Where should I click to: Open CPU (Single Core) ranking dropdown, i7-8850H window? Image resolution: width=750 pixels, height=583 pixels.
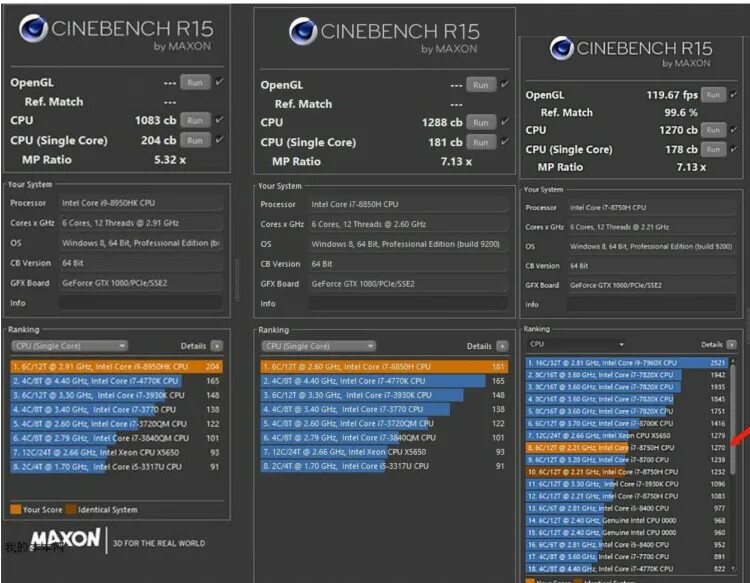pos(319,346)
